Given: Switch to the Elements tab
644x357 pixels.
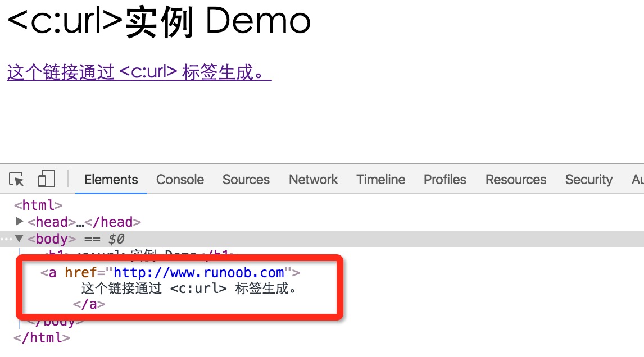Looking at the screenshot, I should pos(111,180).
